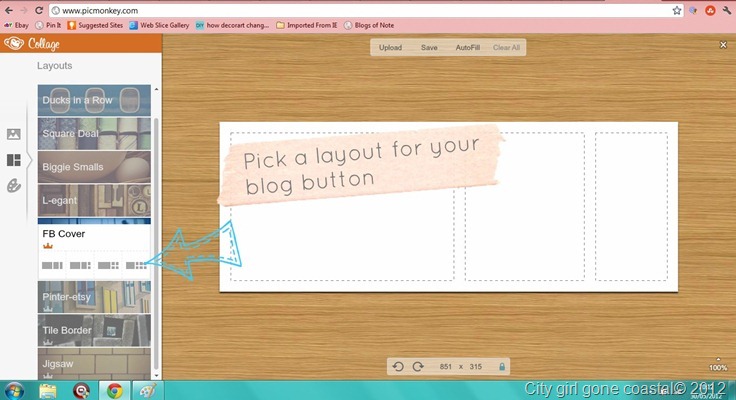
Task: Rotate collage clockwise with the right rotate arrow
Action: tap(418, 367)
